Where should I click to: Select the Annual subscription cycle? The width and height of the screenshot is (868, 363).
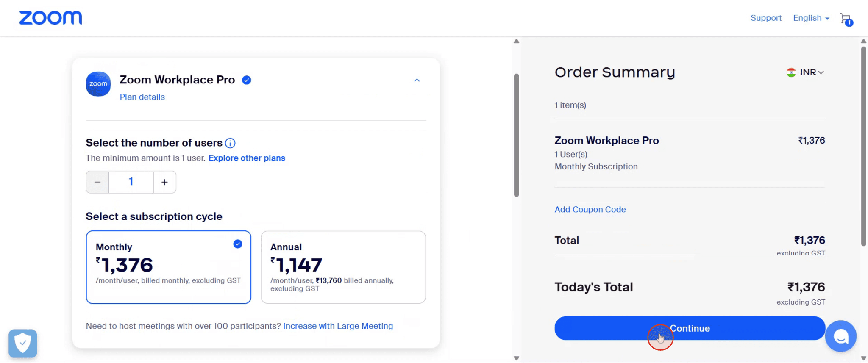click(342, 267)
